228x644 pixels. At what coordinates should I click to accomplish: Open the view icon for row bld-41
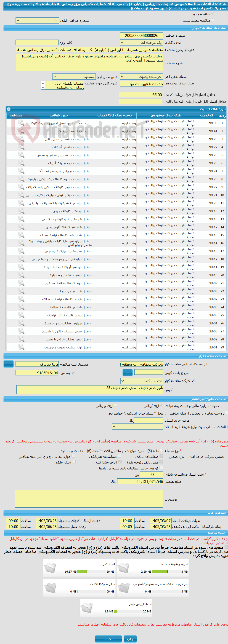coord(21,131)
